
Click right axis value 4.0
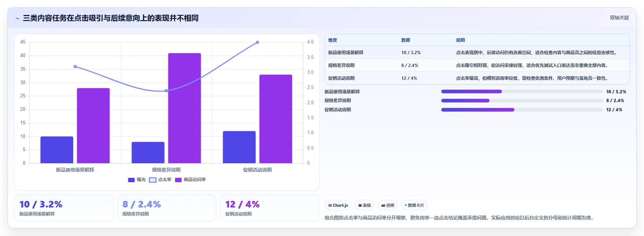310,42
